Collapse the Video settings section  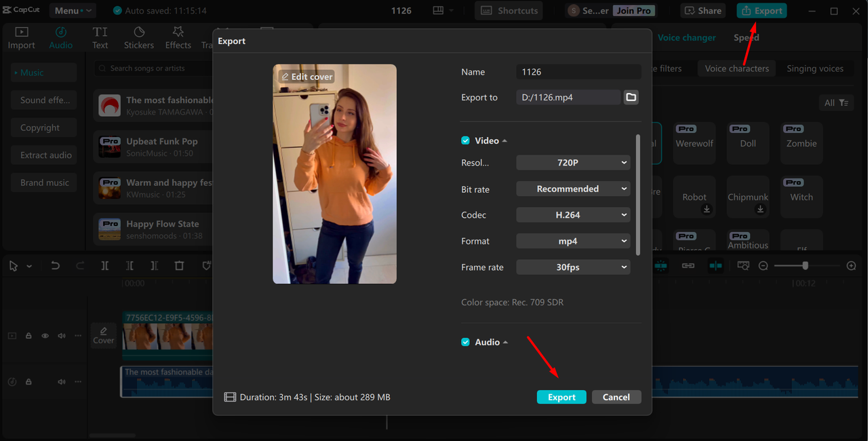(x=505, y=140)
